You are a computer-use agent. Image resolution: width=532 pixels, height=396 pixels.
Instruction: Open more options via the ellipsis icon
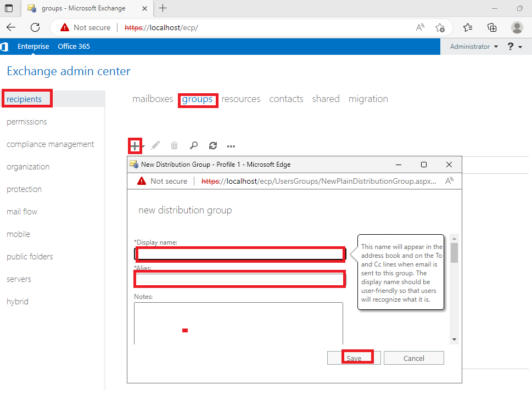231,146
